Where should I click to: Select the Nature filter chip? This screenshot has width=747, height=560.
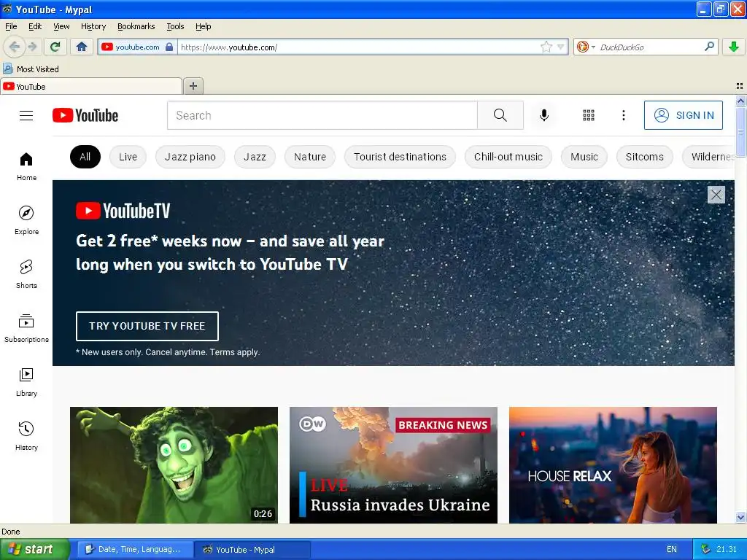(310, 157)
